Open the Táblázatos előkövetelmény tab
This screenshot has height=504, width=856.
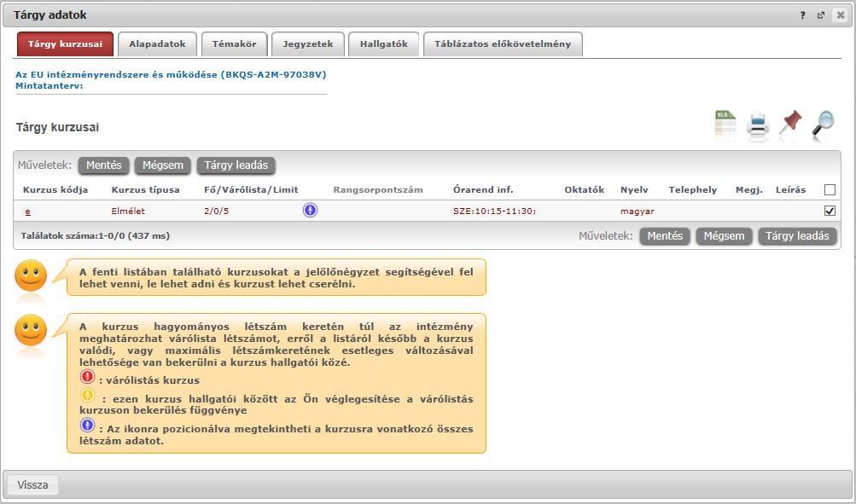pyautogui.click(x=503, y=44)
